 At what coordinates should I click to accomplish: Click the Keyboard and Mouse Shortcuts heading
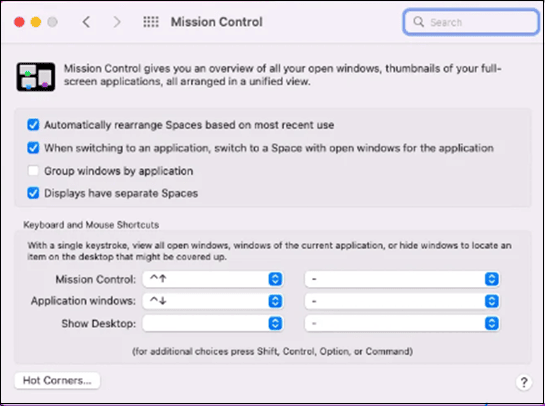click(x=91, y=225)
